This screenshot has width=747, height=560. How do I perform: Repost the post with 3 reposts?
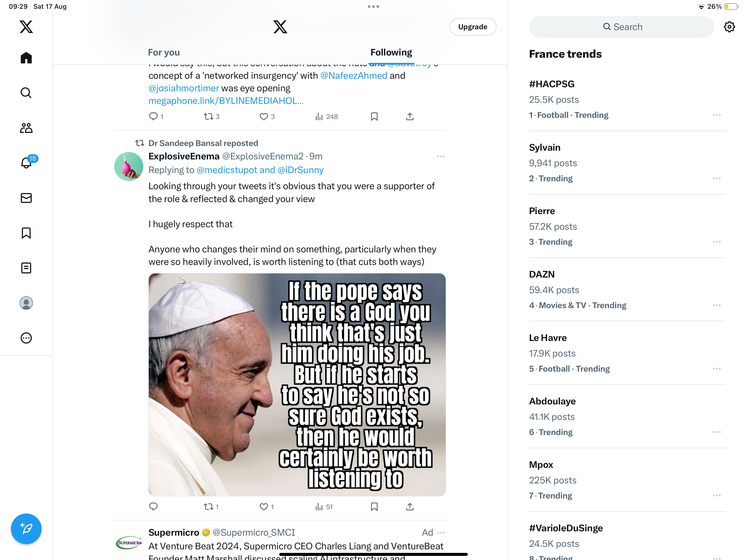tap(211, 116)
